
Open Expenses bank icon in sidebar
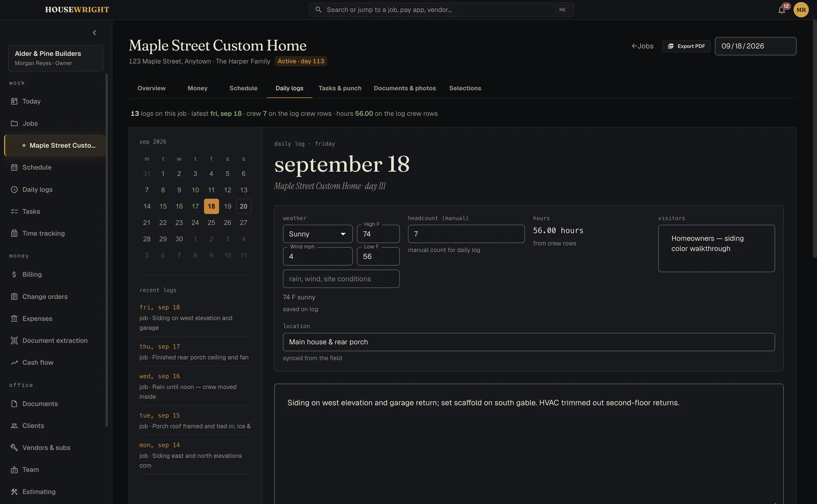[14, 318]
